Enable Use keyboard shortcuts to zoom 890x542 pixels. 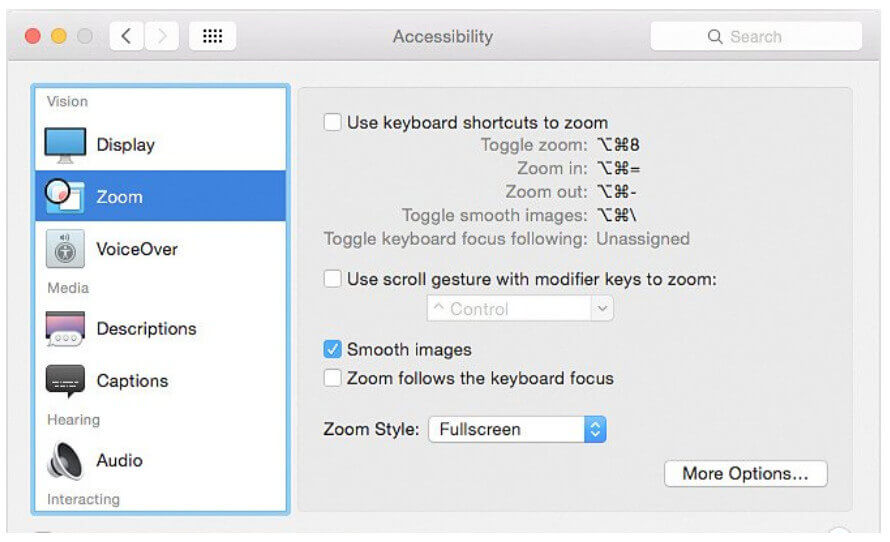click(x=333, y=123)
